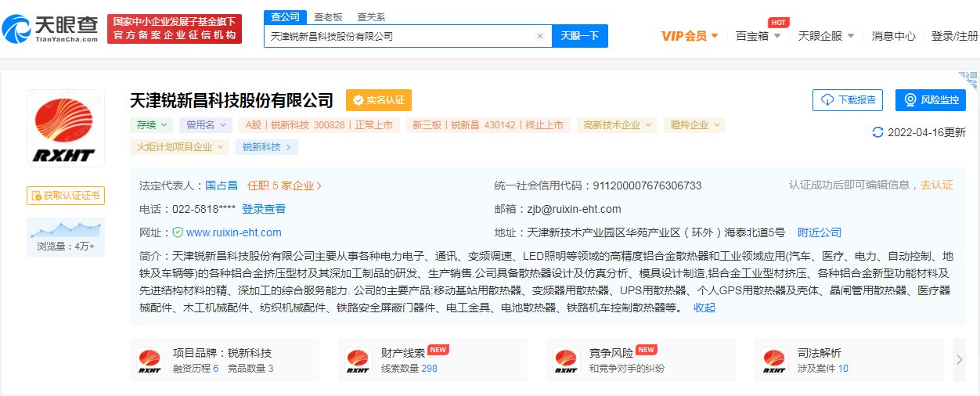
Task: Click 下载报告 button
Action: pos(848,100)
